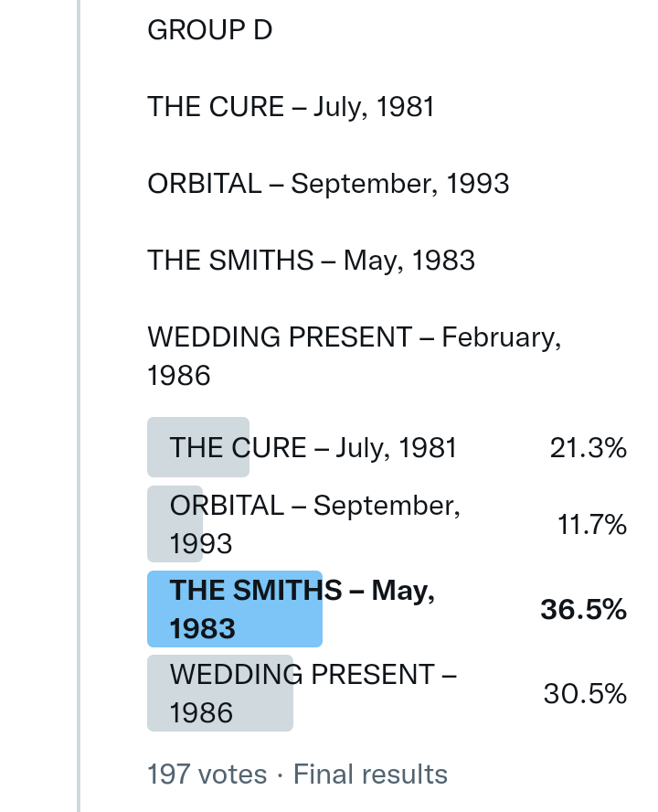Tap the tweet line "THE SMITHS – May, 1983"
The width and height of the screenshot is (658, 812).
(x=311, y=261)
